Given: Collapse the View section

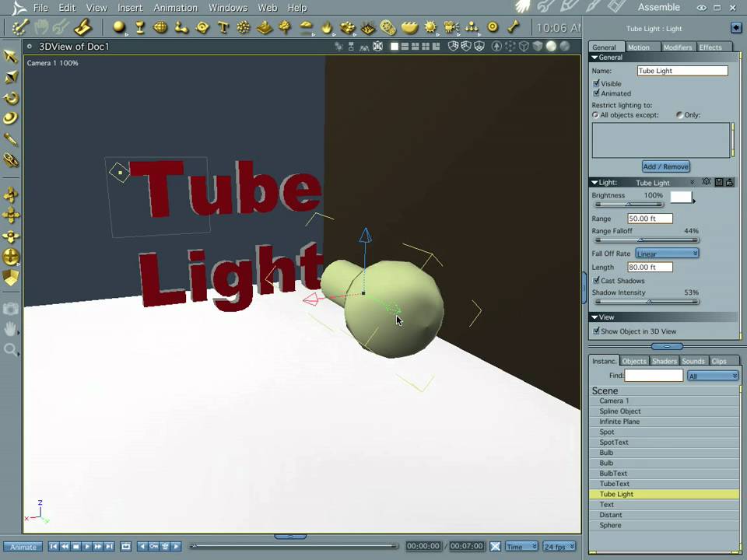Looking at the screenshot, I should tap(594, 317).
